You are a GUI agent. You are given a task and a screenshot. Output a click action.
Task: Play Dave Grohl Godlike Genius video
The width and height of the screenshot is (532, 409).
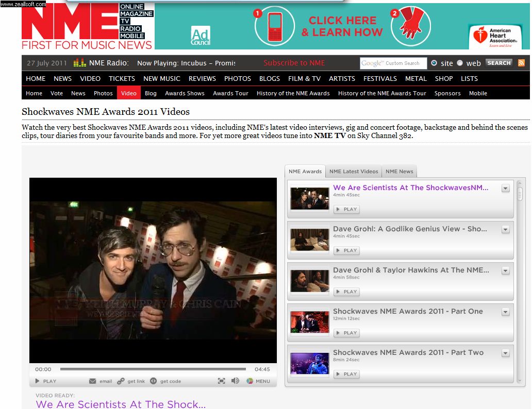347,251
